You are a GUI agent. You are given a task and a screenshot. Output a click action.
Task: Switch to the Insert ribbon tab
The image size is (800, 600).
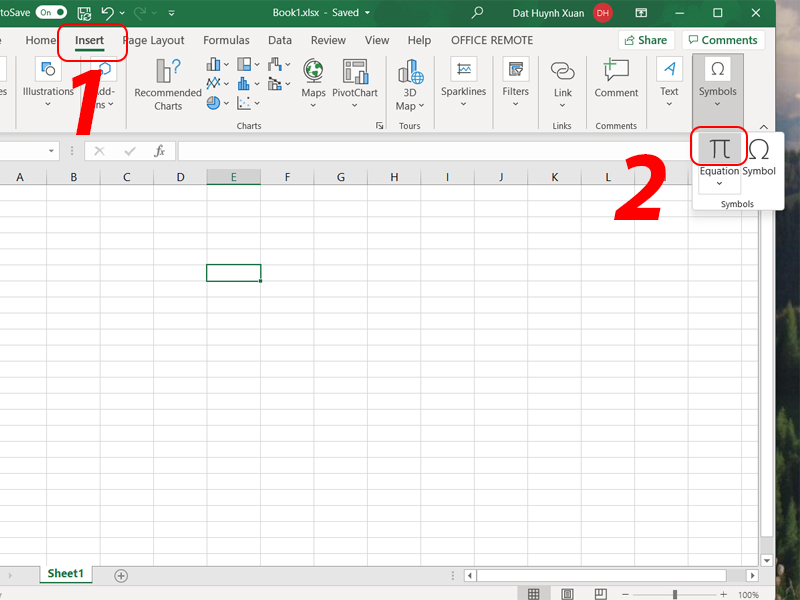point(89,40)
